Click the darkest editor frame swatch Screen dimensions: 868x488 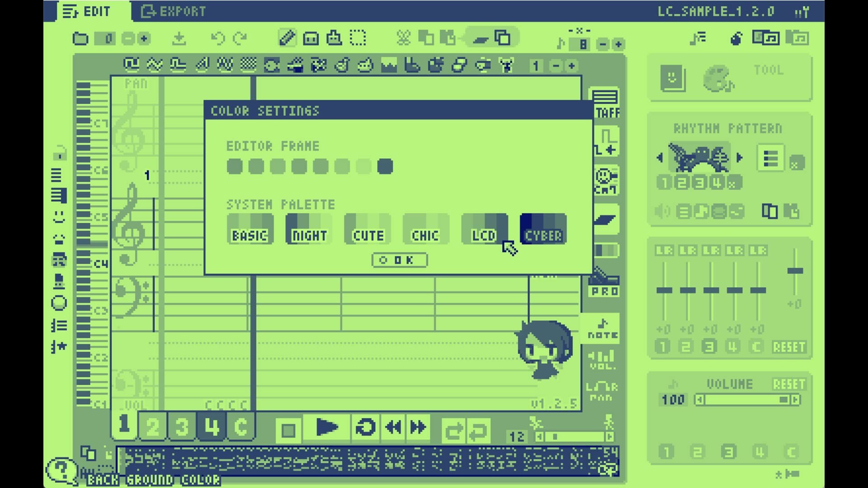(385, 166)
